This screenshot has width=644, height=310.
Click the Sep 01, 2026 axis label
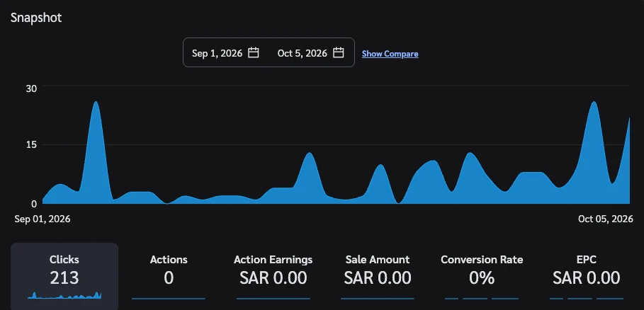coord(43,219)
